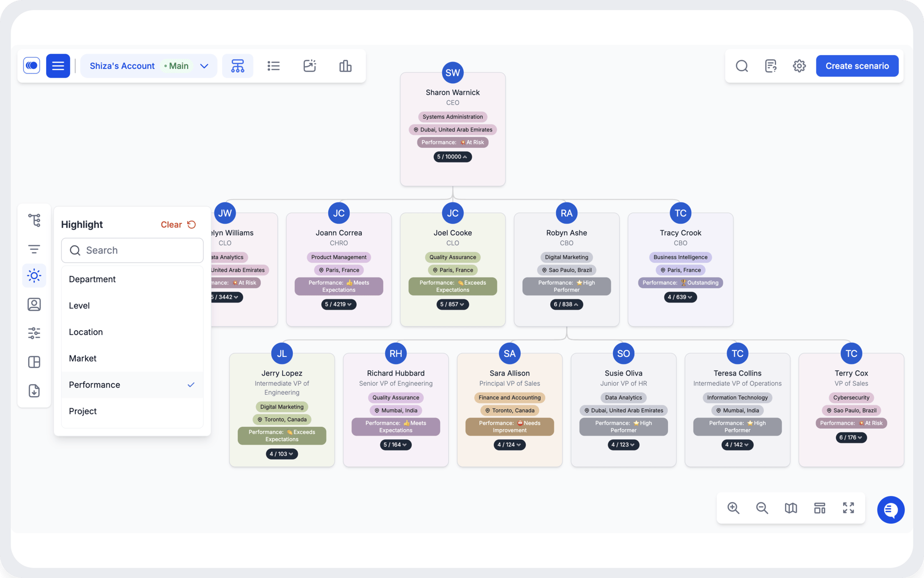Image resolution: width=924 pixels, height=578 pixels.
Task: Switch to org chart view icon
Action: [237, 66]
